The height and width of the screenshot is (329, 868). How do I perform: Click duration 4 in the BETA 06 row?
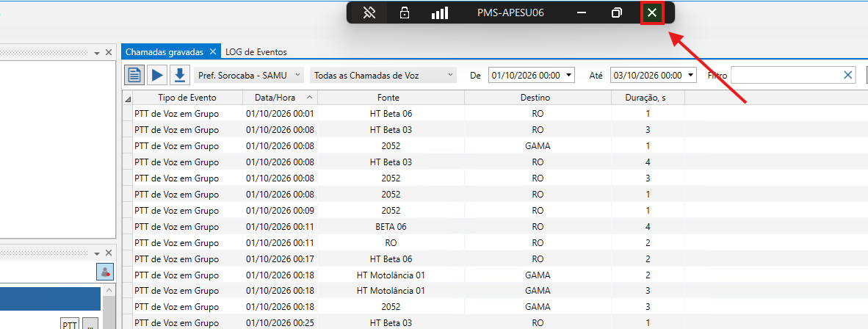(x=648, y=226)
